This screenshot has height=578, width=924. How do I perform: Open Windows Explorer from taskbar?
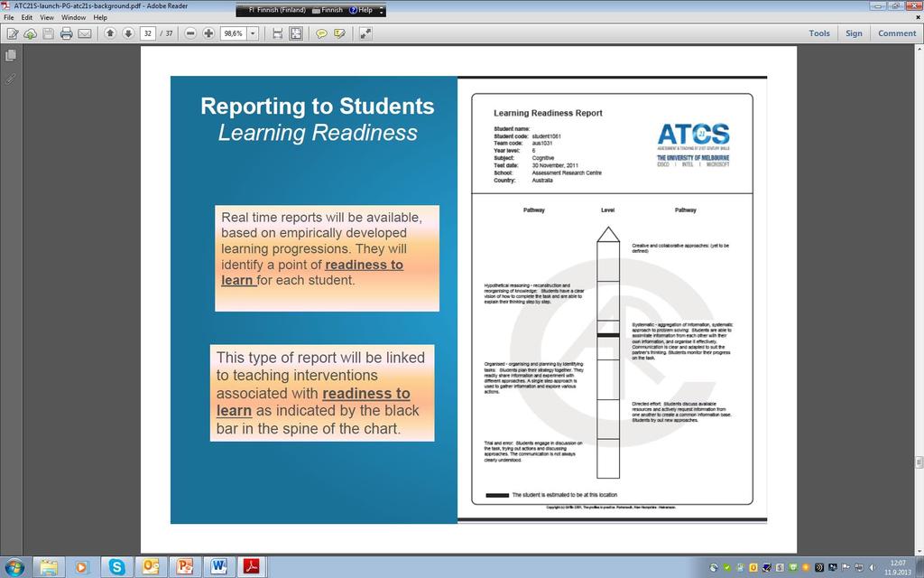click(49, 567)
